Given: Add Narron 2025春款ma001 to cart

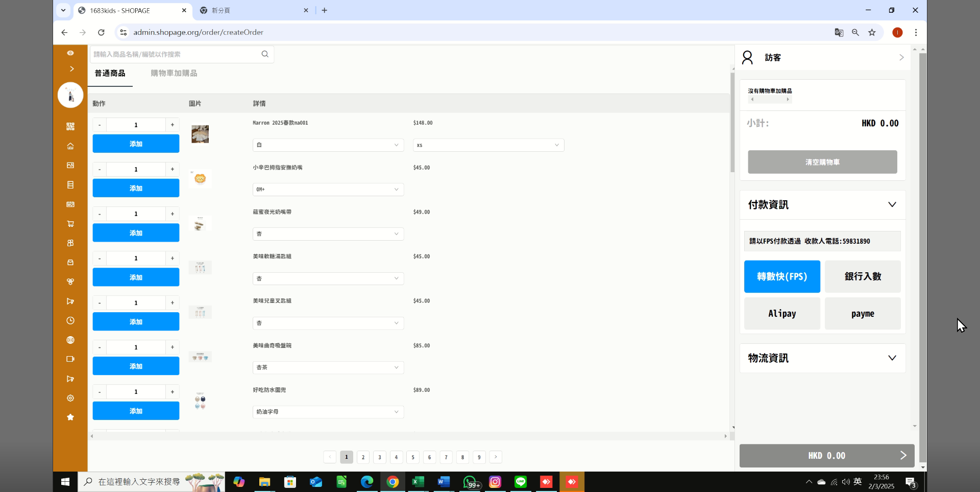Looking at the screenshot, I should (x=136, y=144).
